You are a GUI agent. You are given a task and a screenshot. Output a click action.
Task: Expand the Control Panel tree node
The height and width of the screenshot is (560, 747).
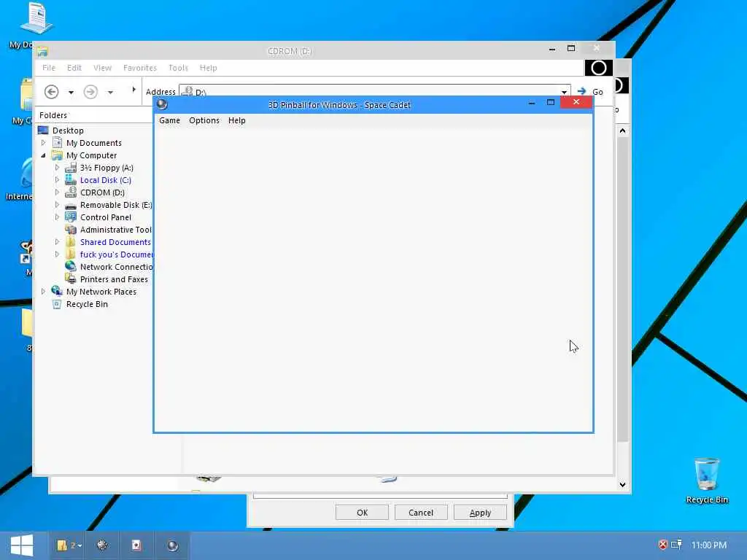click(57, 217)
